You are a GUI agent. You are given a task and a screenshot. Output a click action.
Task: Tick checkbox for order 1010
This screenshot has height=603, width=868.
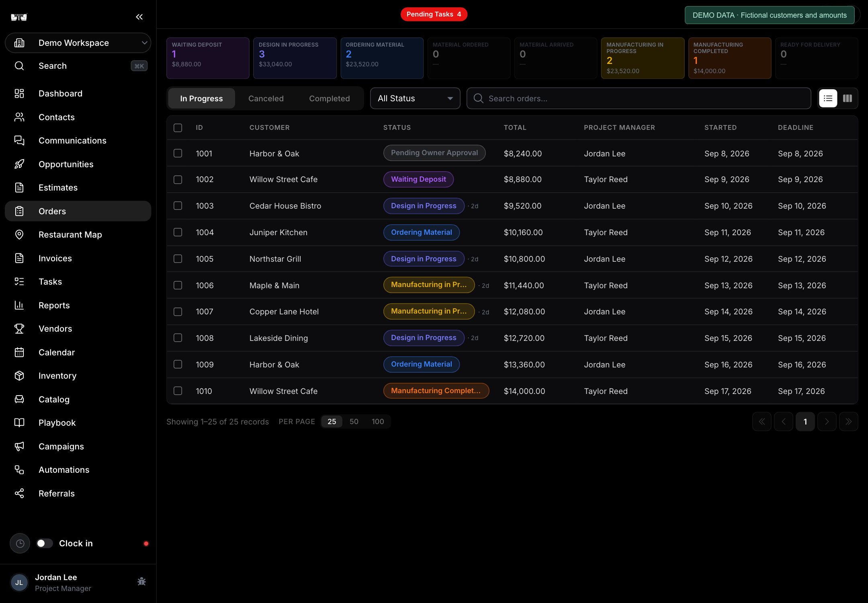pyautogui.click(x=178, y=391)
